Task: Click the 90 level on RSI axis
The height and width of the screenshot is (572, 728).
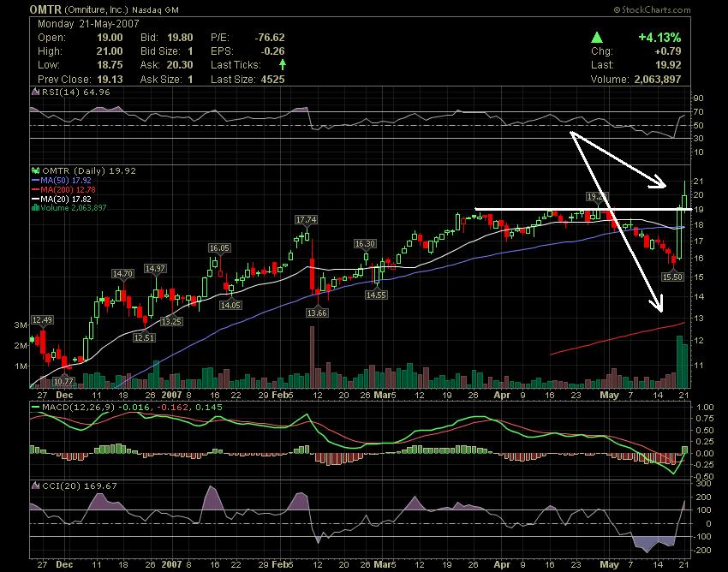Action: pos(698,98)
